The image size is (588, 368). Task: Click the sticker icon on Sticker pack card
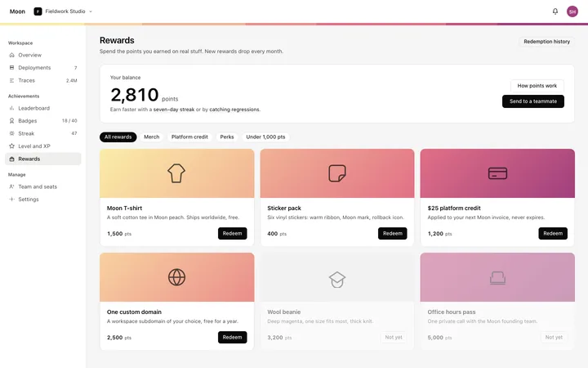[337, 173]
